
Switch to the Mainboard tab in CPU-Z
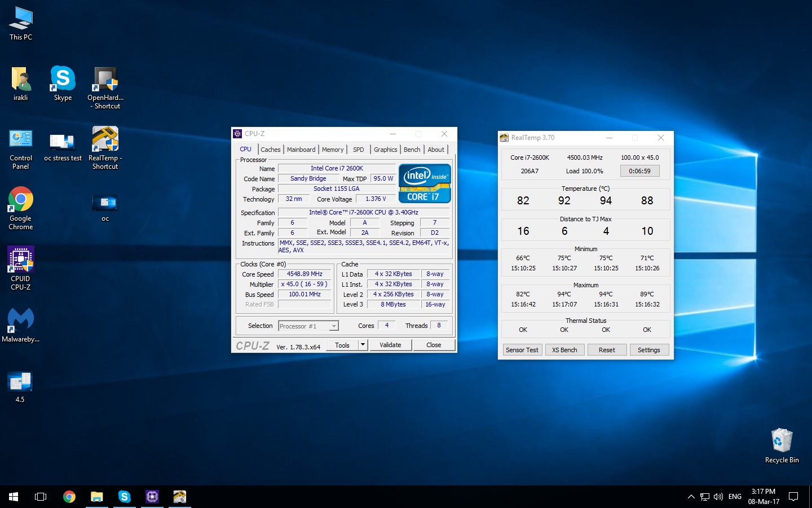click(301, 150)
